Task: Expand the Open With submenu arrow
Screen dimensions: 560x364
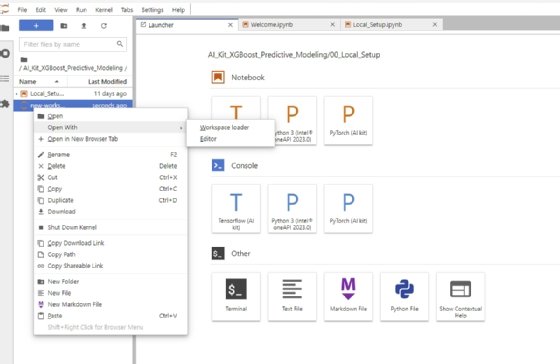Action: pos(181,128)
